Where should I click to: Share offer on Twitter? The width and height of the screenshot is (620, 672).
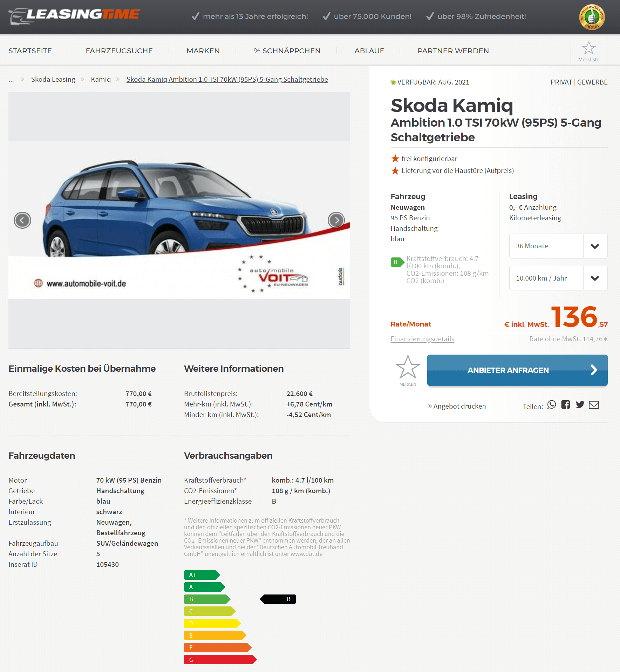580,405
